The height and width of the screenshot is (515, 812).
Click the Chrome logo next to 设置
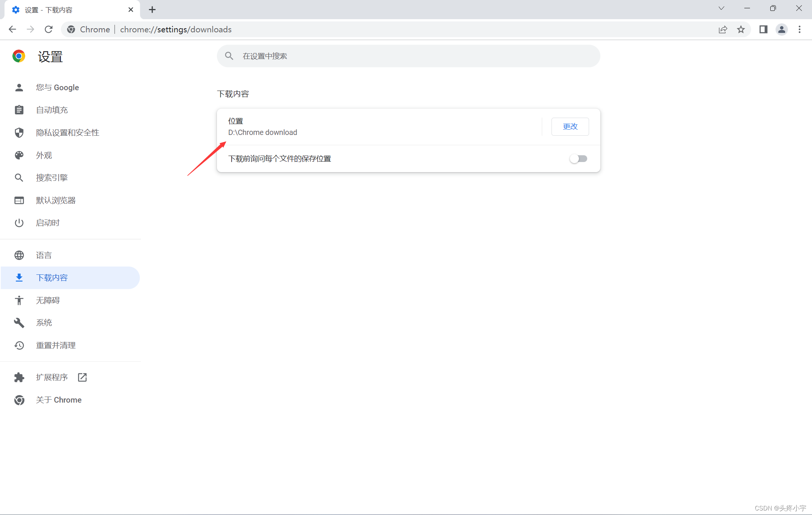(x=18, y=56)
